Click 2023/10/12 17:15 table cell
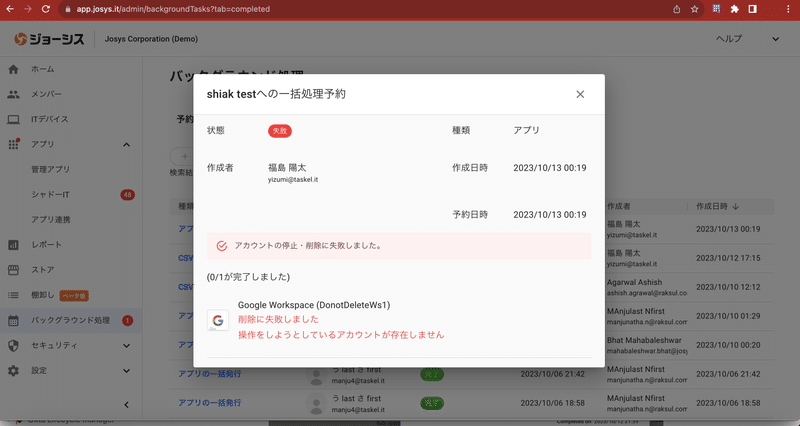The image size is (800, 426). [728, 258]
